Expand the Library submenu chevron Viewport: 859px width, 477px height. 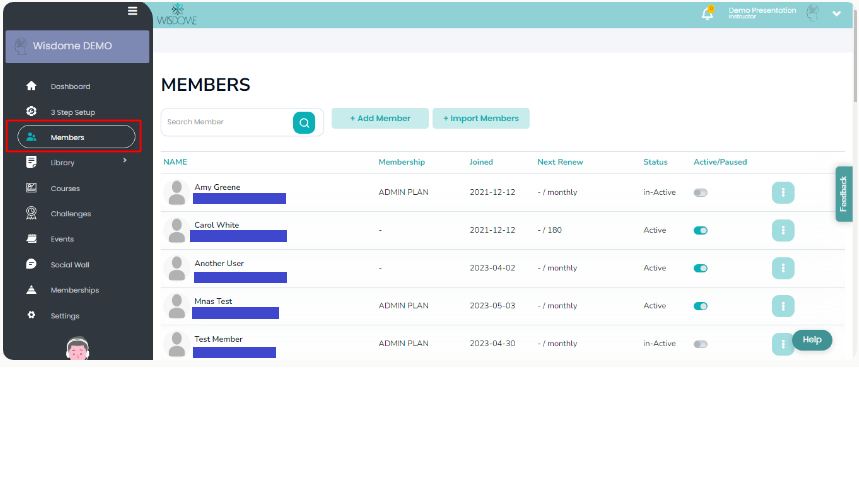click(125, 160)
